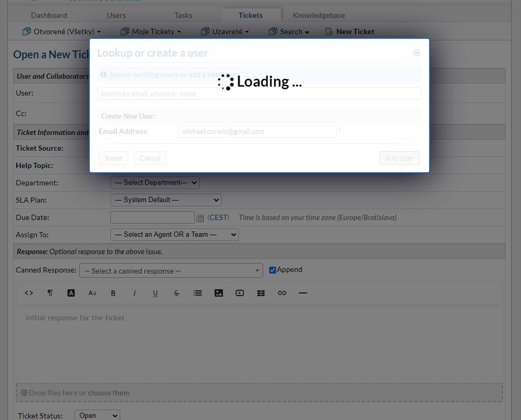Select the insert image icon in the editor

(x=218, y=293)
